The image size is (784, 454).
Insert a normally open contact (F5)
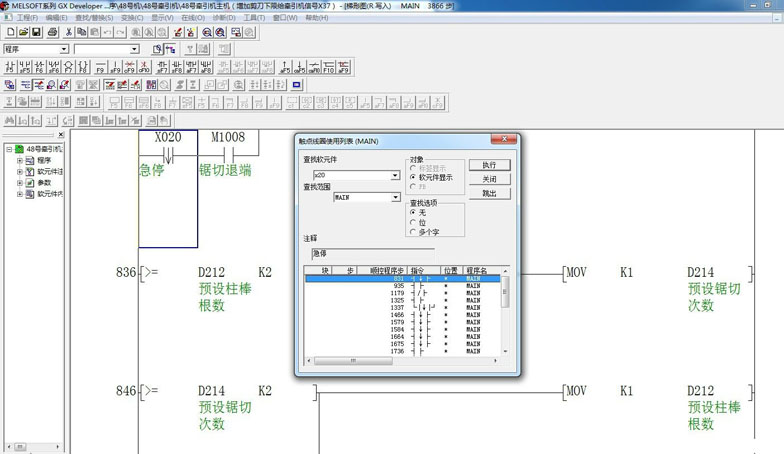[x=11, y=68]
